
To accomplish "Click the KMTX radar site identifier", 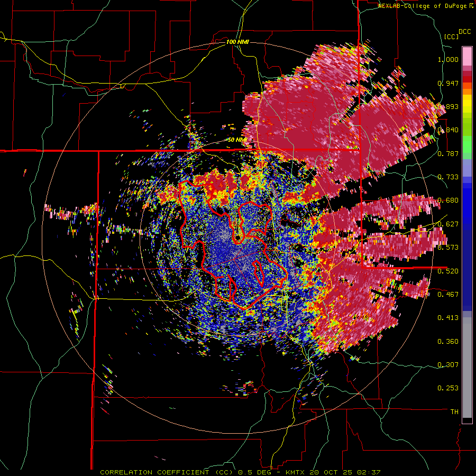I will [x=296, y=472].
